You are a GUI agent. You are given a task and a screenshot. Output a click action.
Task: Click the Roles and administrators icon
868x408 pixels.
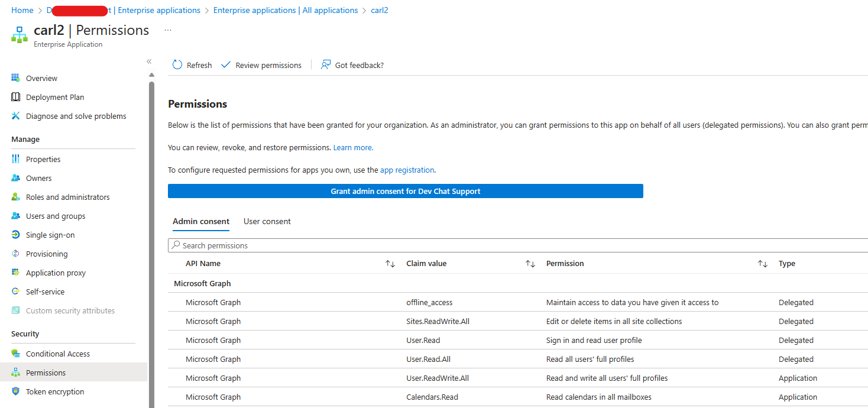click(x=15, y=197)
